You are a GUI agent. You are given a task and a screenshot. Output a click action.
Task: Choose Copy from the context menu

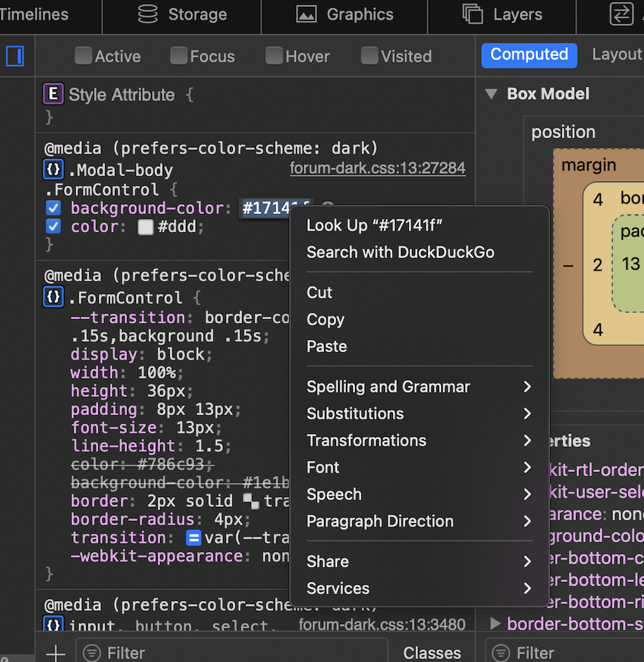coord(326,320)
